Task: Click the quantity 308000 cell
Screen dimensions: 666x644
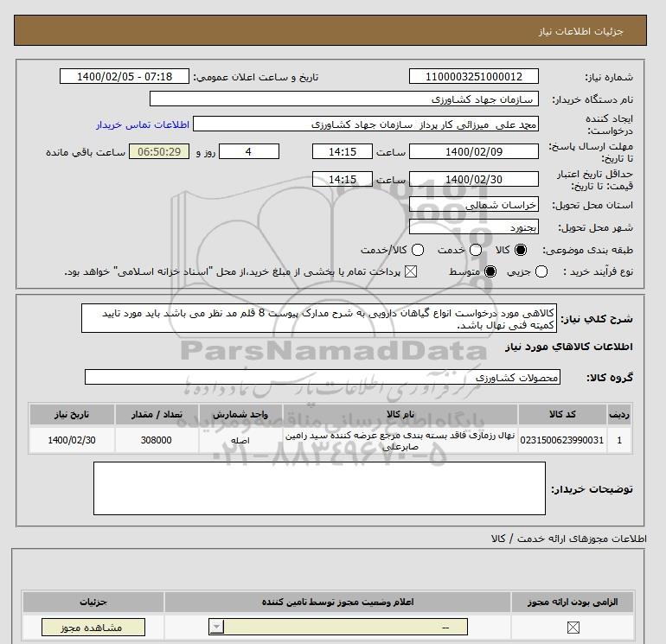Action: 157,440
